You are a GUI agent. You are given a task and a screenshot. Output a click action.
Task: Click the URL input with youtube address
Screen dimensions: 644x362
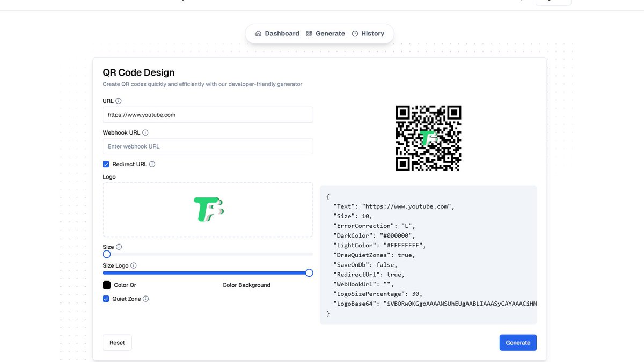(x=208, y=115)
